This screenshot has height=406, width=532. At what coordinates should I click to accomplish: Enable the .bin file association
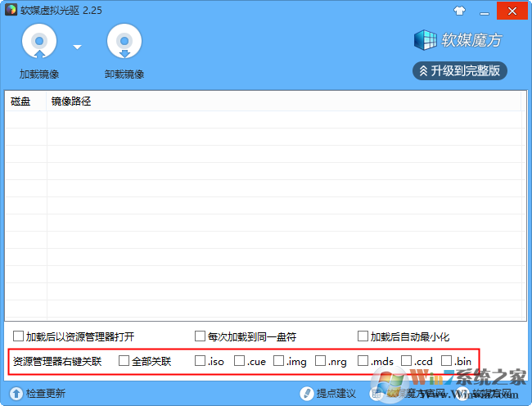pos(447,360)
